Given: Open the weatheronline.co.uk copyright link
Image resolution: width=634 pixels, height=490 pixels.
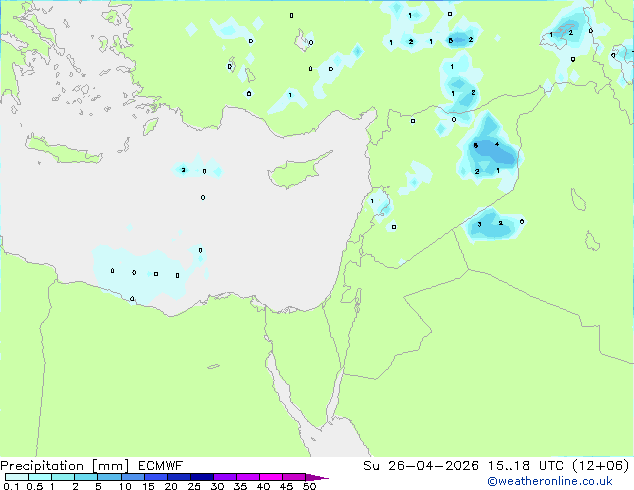Looking at the screenshot, I should pos(550,481).
